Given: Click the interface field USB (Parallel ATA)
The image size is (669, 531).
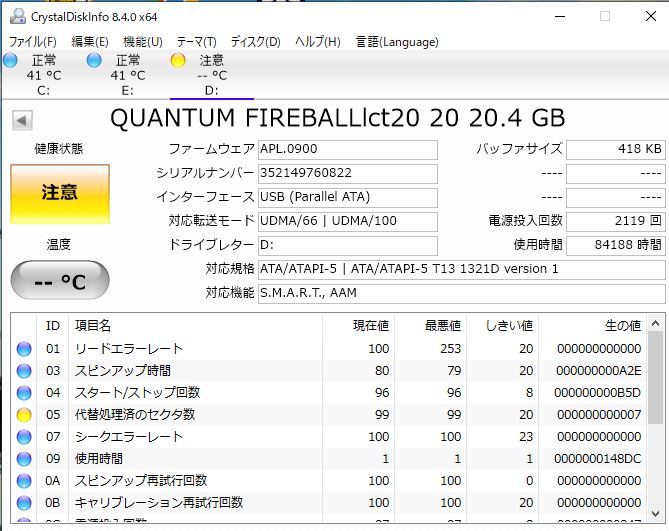Looking at the screenshot, I should point(348,197).
